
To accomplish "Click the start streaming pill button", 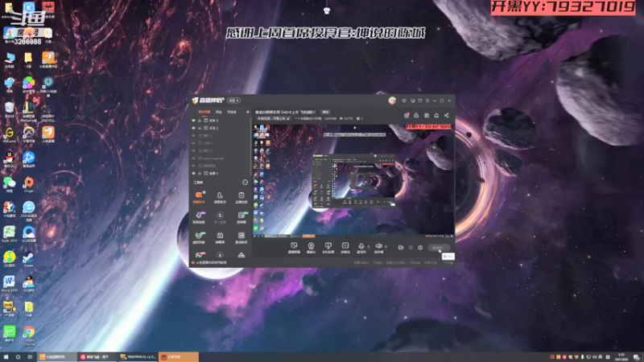I will coord(439,248).
